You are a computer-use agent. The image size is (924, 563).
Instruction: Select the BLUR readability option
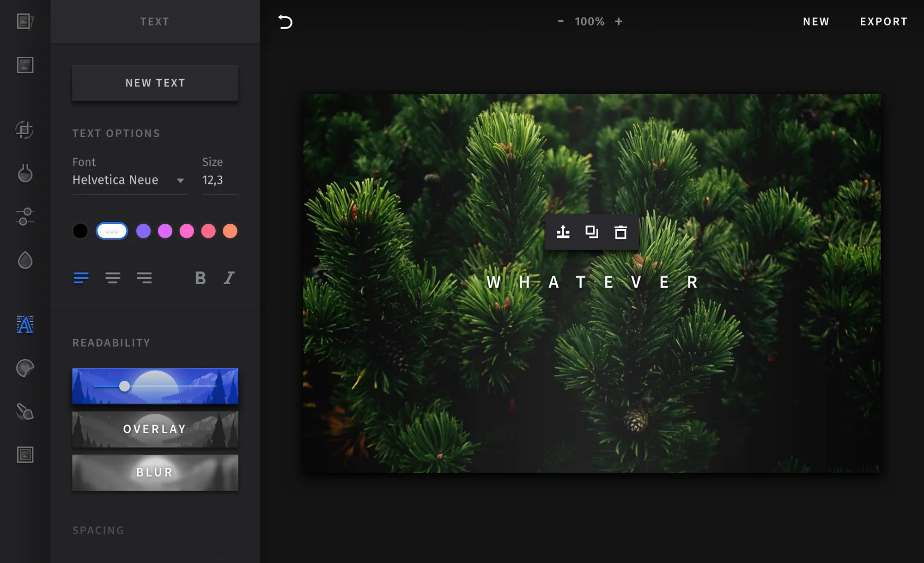[155, 472]
